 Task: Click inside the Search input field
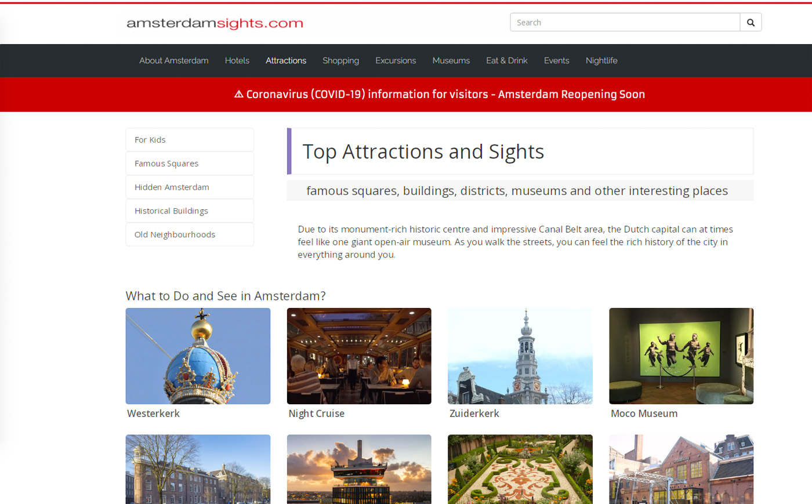624,23
